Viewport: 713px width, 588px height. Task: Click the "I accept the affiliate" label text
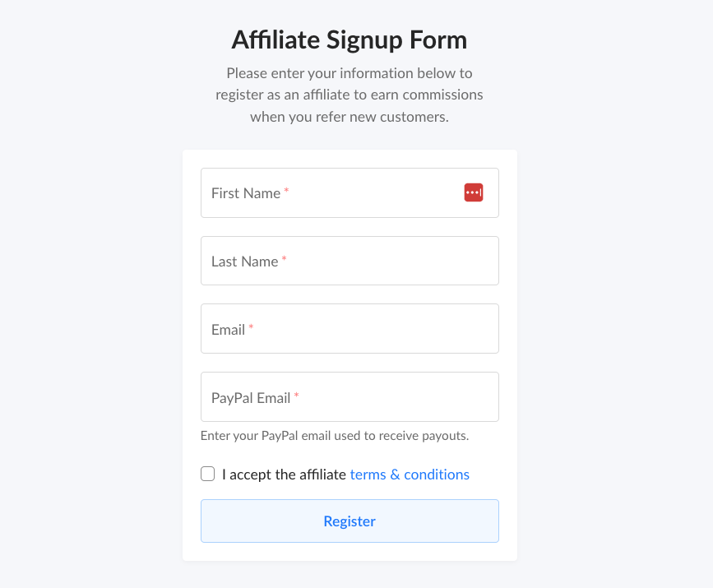pyautogui.click(x=285, y=475)
